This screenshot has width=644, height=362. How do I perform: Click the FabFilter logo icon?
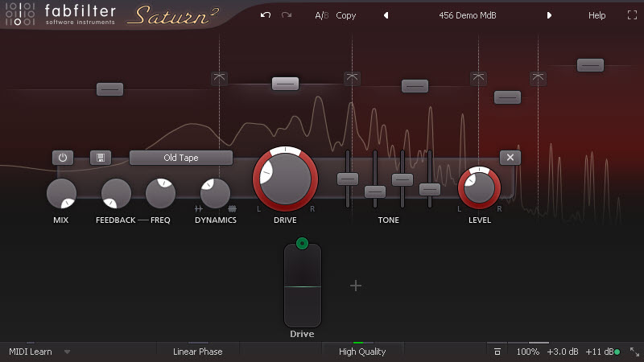pos(19,14)
